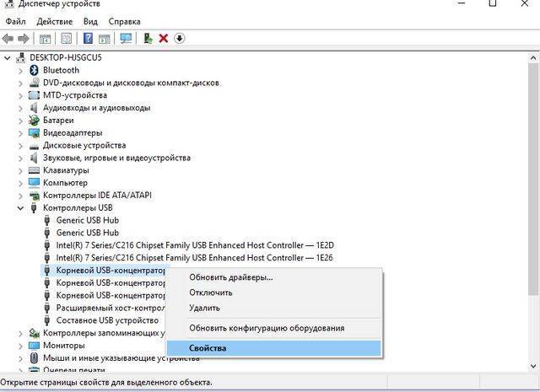
Task: Expand the Bluetooth category chevron
Action: (20, 71)
